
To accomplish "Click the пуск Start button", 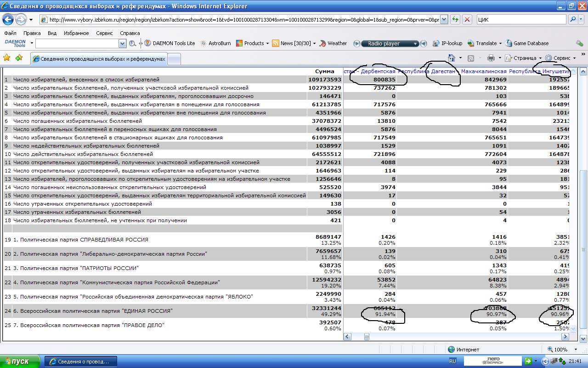I will click(20, 361).
